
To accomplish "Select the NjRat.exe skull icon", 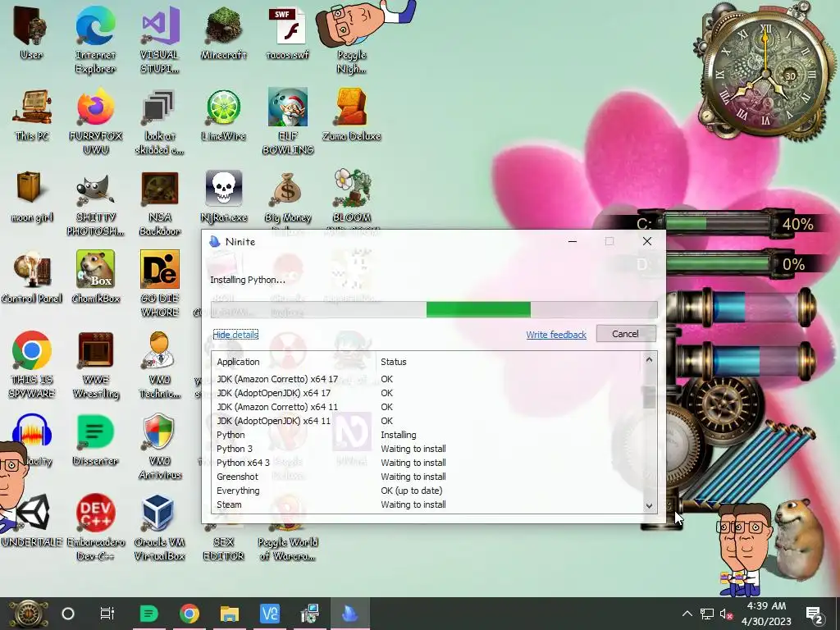I will [x=223, y=197].
